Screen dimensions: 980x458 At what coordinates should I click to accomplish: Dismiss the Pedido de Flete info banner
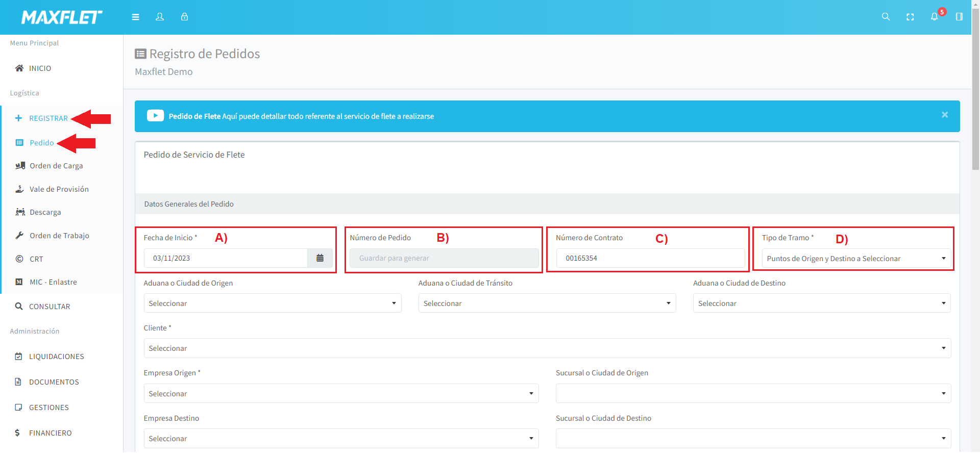[x=945, y=115]
